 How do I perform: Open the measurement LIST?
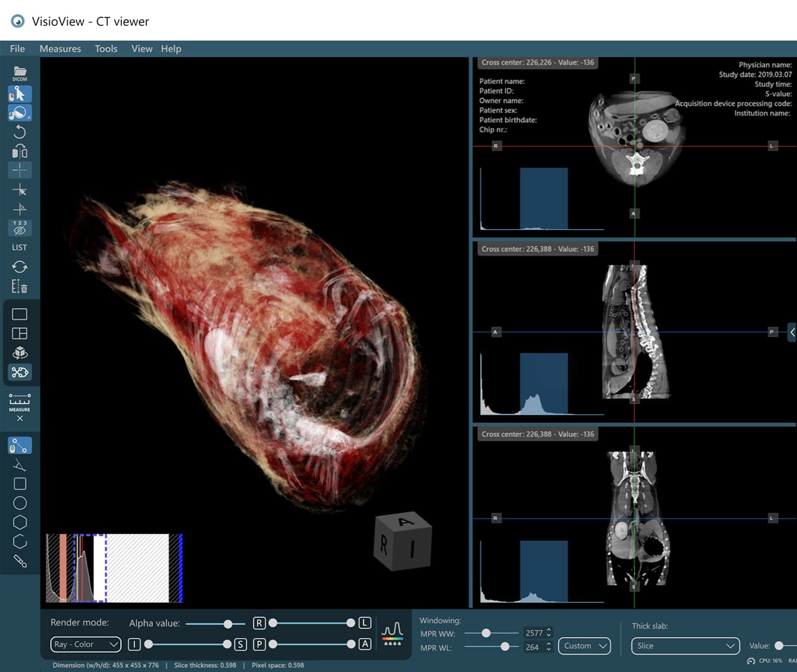[20, 248]
